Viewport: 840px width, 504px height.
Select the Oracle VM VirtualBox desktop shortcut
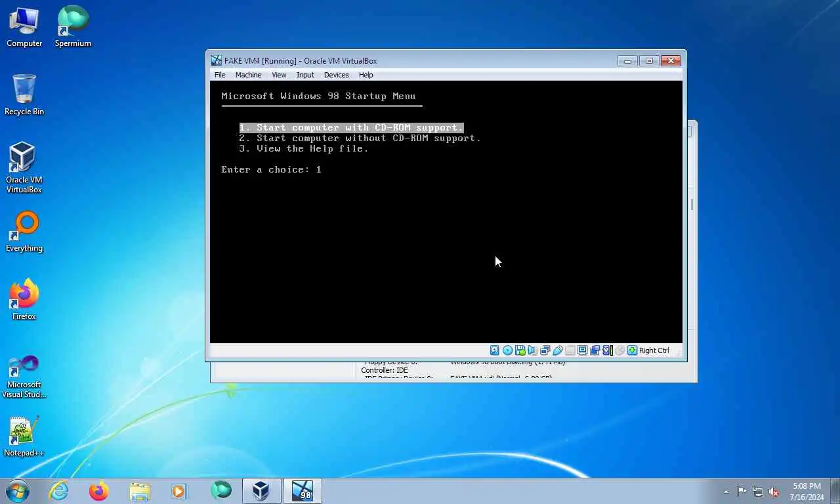pyautogui.click(x=24, y=168)
